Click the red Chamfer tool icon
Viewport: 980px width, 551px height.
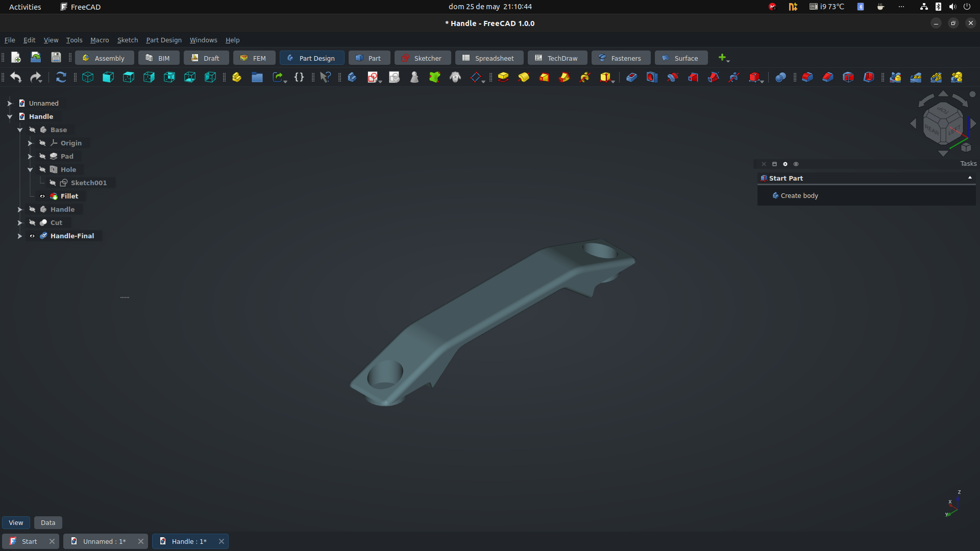tap(828, 77)
